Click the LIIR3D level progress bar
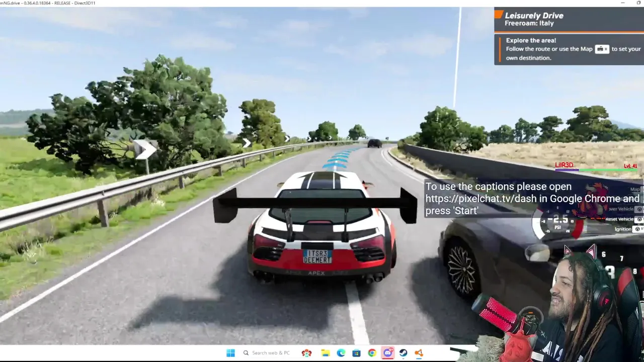This screenshot has height=362, width=644. [597, 170]
